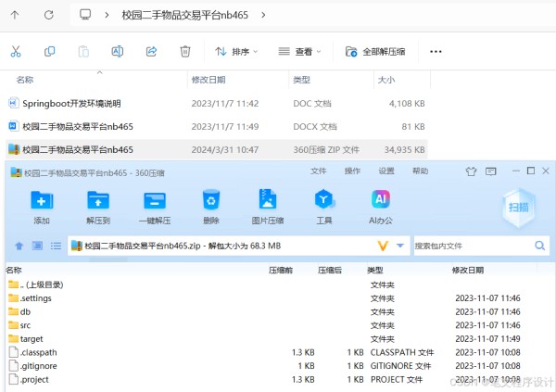The image size is (556, 392).
Task: Cut the selected file with scissors icon
Action: tap(16, 52)
